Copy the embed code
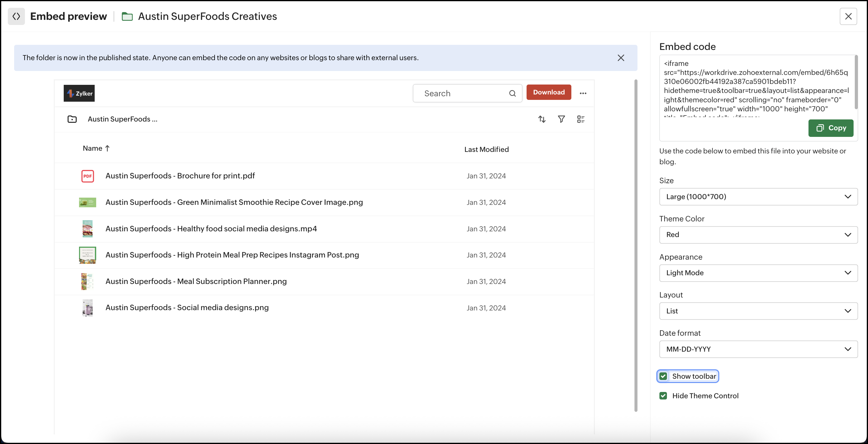The image size is (868, 444). click(x=831, y=128)
